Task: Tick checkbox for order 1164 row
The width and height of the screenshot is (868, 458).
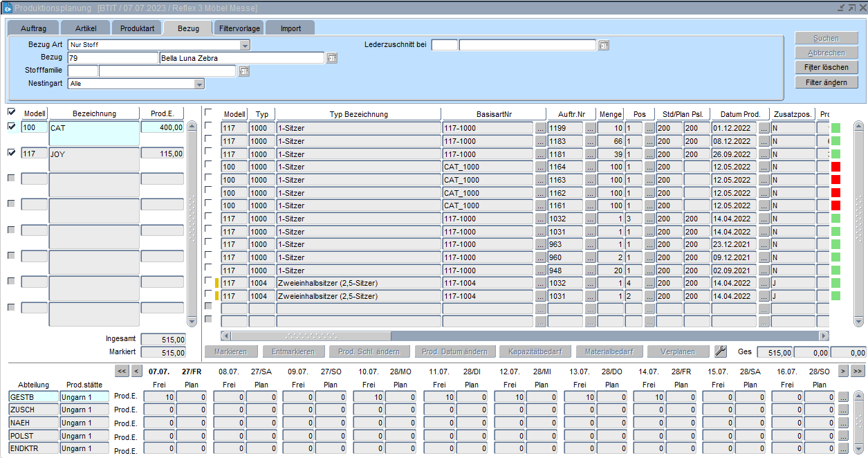Action: click(x=209, y=165)
